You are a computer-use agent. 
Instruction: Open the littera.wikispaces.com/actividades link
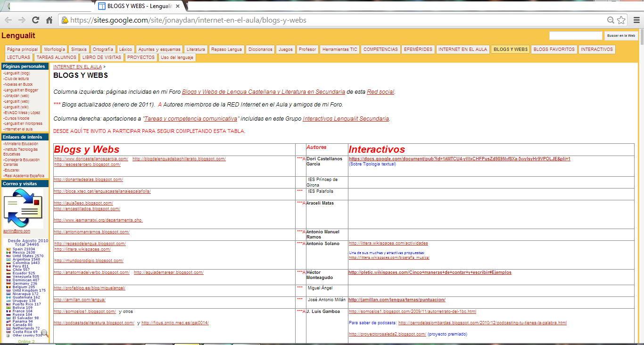[388, 243]
